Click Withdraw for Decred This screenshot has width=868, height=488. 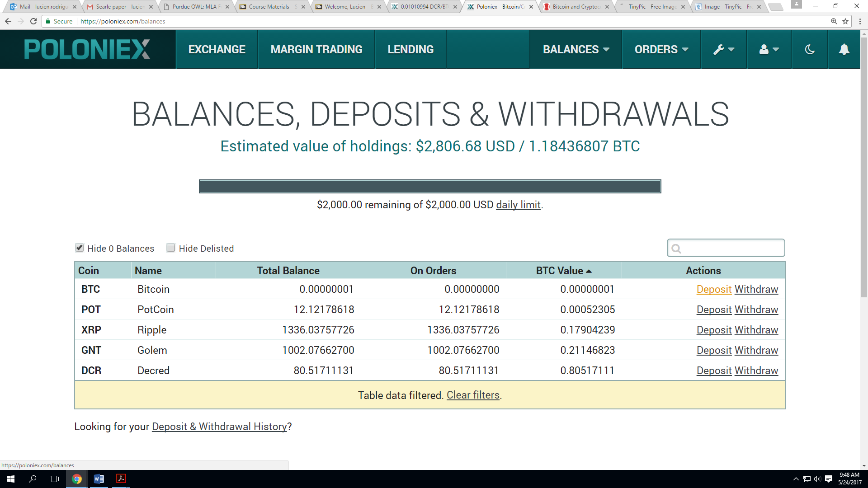click(756, 371)
